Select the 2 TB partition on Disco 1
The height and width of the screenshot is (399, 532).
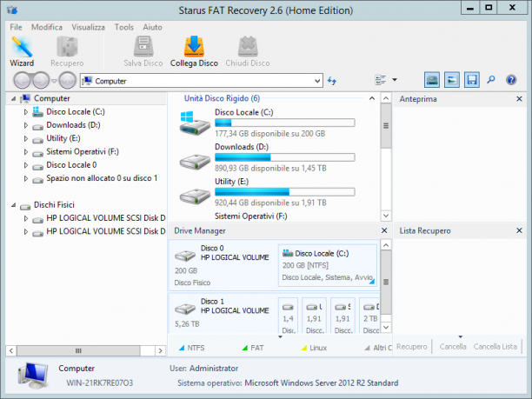click(x=369, y=316)
